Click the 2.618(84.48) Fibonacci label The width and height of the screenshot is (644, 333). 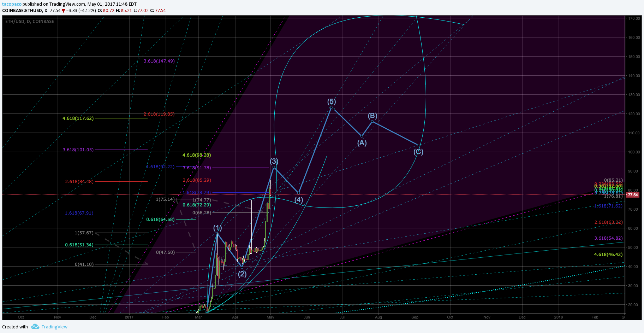coord(79,182)
